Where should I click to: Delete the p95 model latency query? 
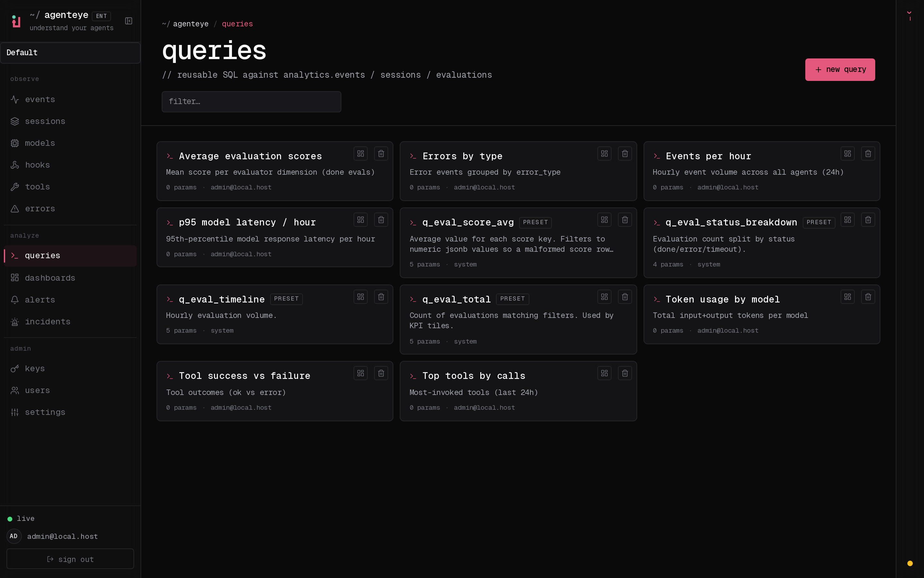pos(381,220)
